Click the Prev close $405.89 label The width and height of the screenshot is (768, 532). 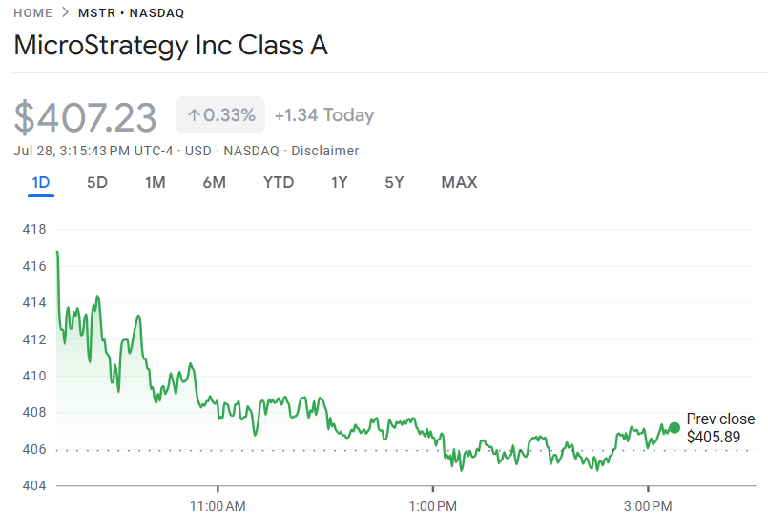coord(720,428)
